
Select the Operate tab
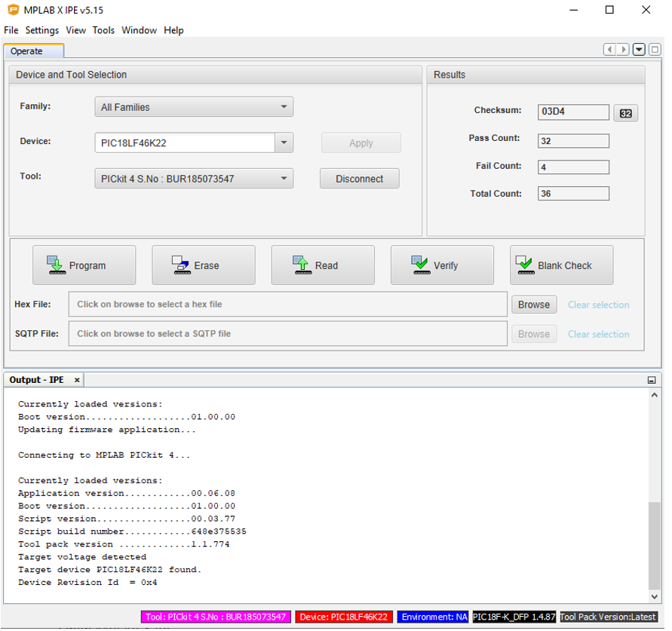pyautogui.click(x=34, y=51)
